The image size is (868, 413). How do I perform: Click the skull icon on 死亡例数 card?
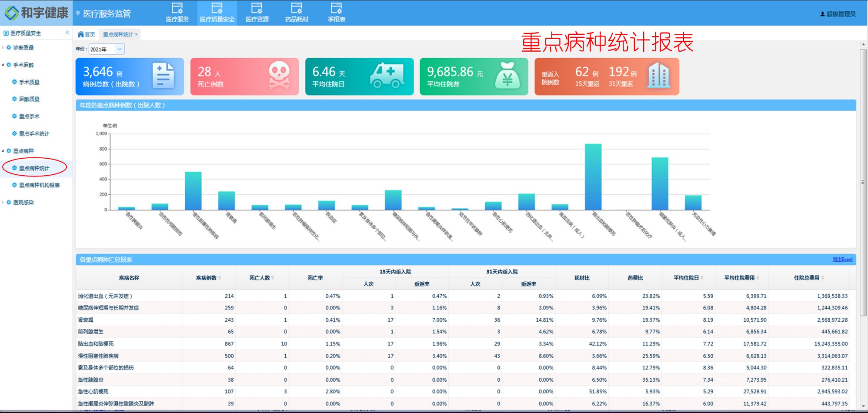click(x=279, y=76)
